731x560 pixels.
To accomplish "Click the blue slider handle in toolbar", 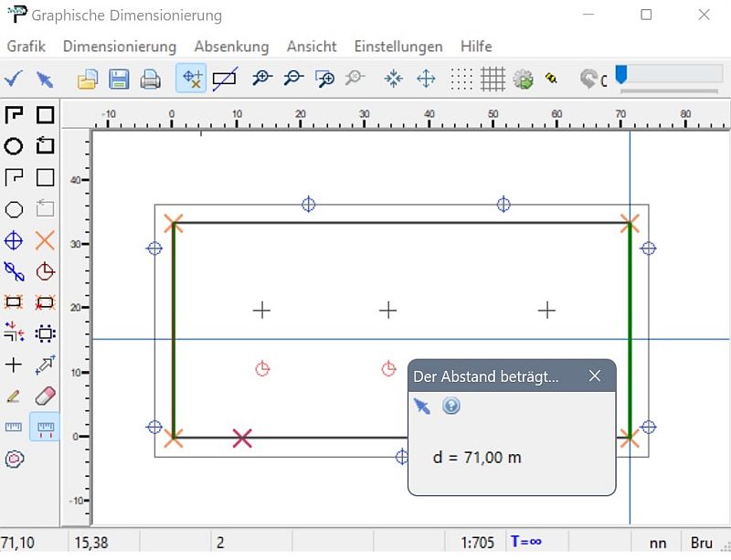I will 621,74.
